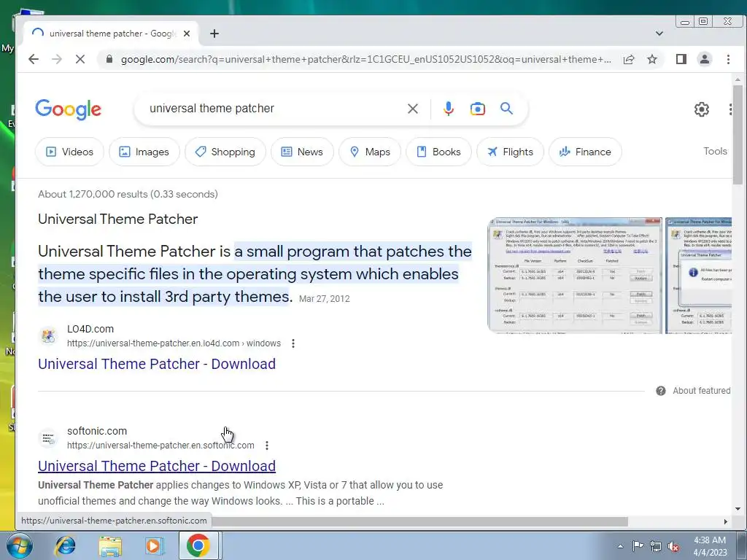Open Windows Explorer from taskbar
747x560 pixels.
tap(110, 546)
